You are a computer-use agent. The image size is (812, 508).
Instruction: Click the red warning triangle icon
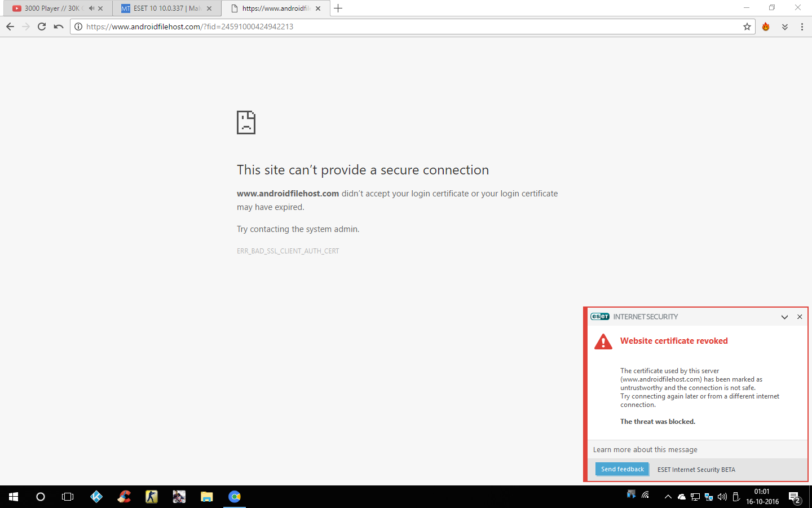click(603, 341)
